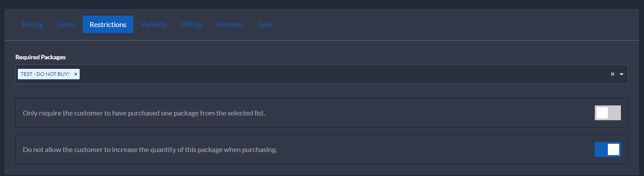Open the Required Packages dropdown arrow
644x176 pixels.
(621, 74)
